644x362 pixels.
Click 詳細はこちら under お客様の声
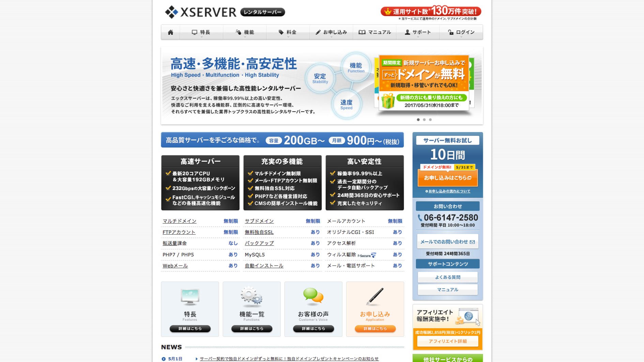(x=313, y=329)
